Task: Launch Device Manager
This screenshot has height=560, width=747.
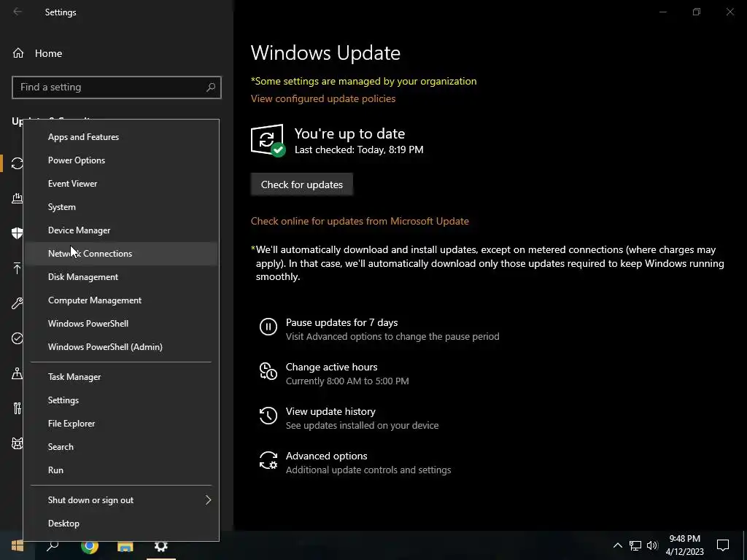Action: (121, 230)
